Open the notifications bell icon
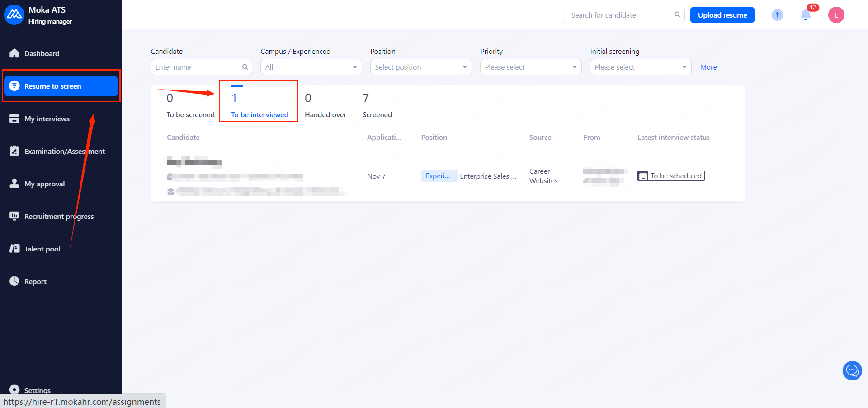 pos(806,15)
